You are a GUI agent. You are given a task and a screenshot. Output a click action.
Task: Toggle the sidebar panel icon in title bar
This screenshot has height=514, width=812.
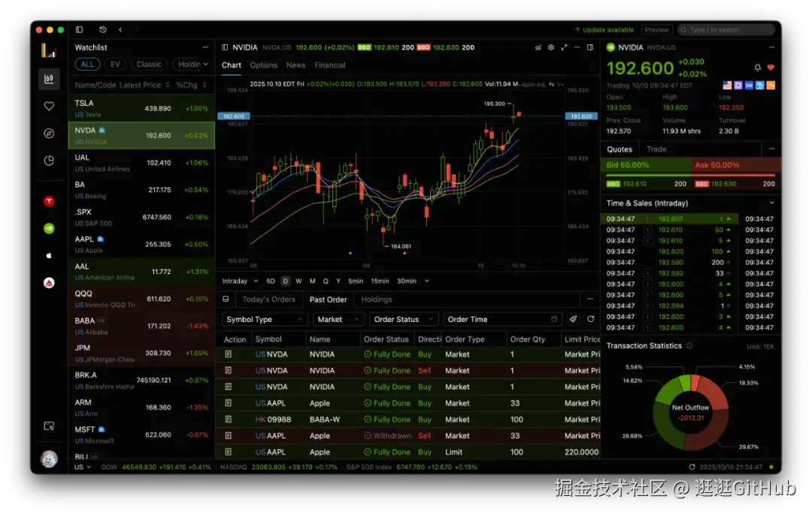(x=79, y=29)
